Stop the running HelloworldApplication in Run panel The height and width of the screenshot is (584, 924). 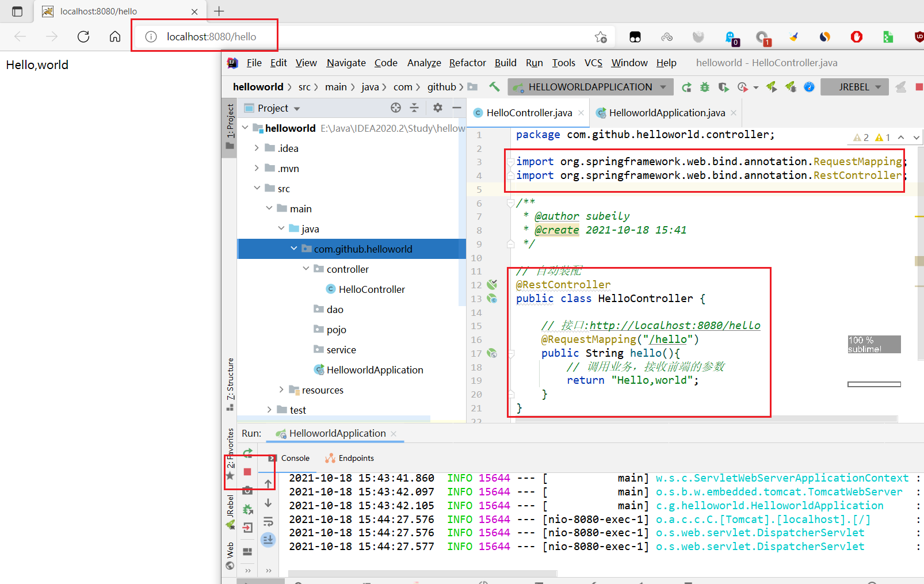click(247, 472)
